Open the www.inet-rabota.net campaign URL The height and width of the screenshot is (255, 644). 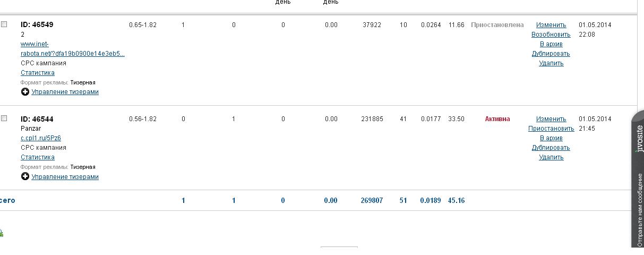point(73,49)
